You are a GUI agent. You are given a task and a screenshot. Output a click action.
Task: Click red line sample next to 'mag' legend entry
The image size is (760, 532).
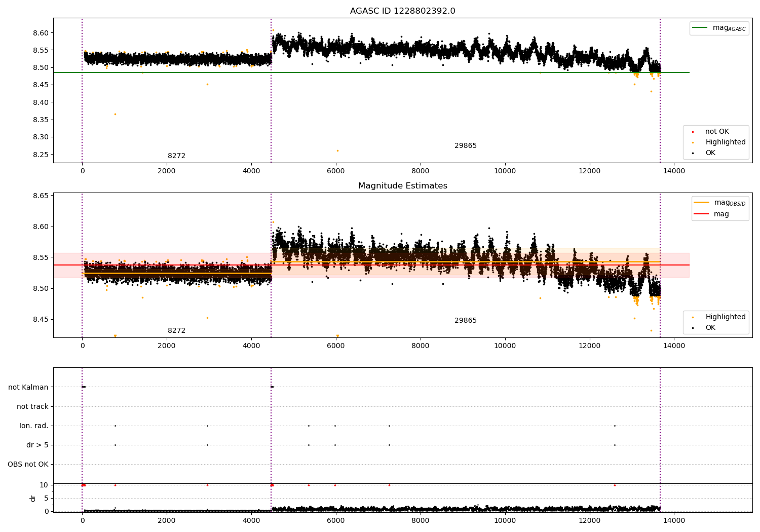coord(702,214)
